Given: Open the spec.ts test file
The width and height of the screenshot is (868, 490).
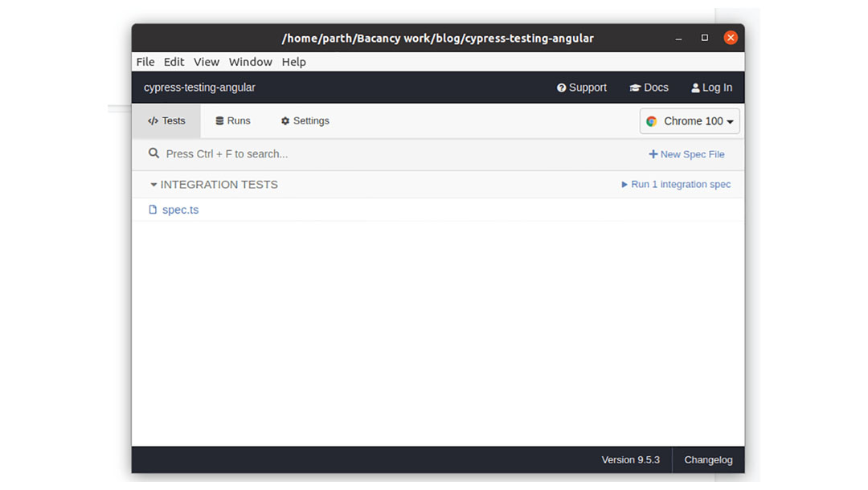Looking at the screenshot, I should pyautogui.click(x=180, y=210).
